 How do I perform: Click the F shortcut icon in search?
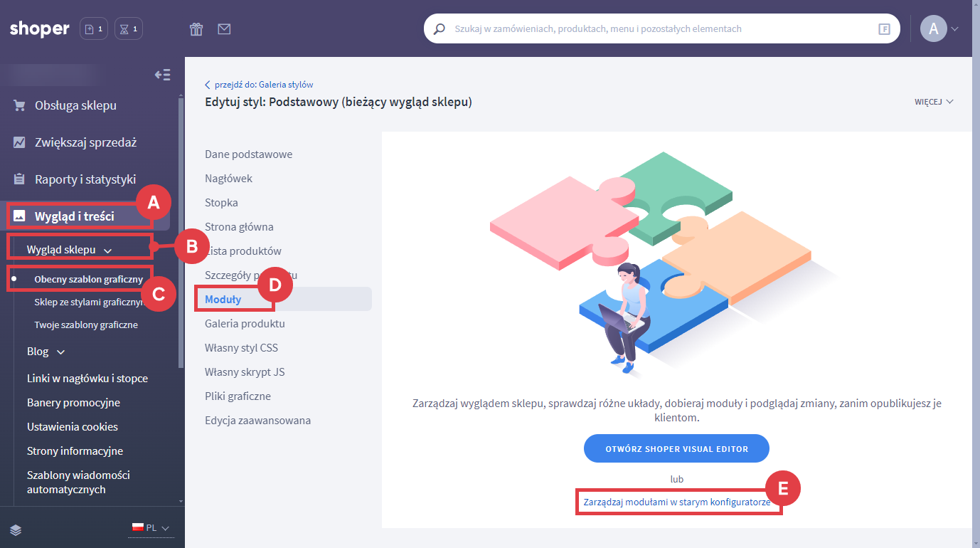(x=884, y=29)
